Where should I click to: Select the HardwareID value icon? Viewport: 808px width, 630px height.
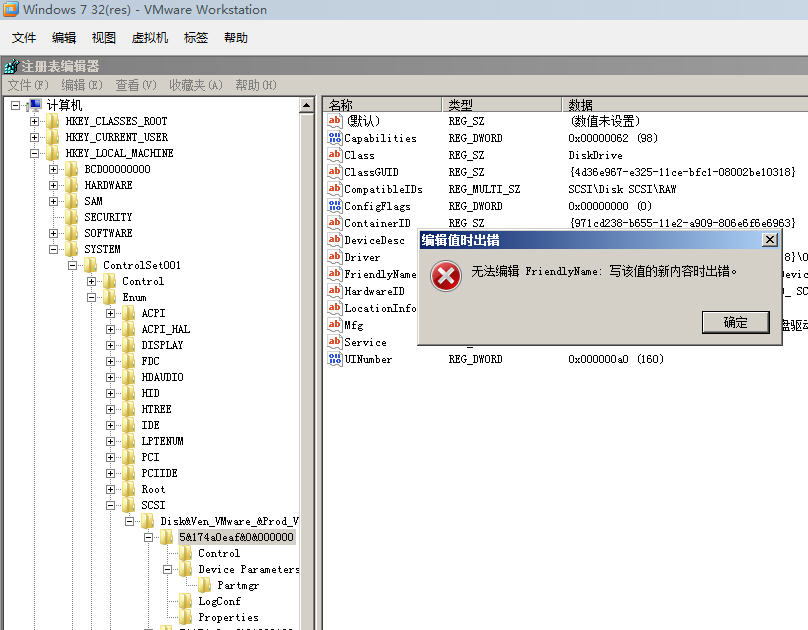[334, 291]
